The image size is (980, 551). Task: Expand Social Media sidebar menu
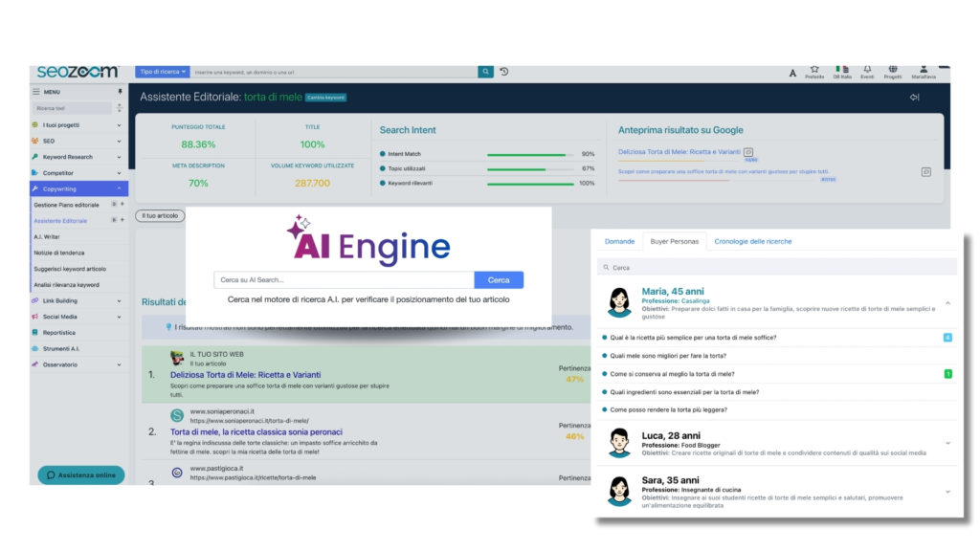pos(78,317)
